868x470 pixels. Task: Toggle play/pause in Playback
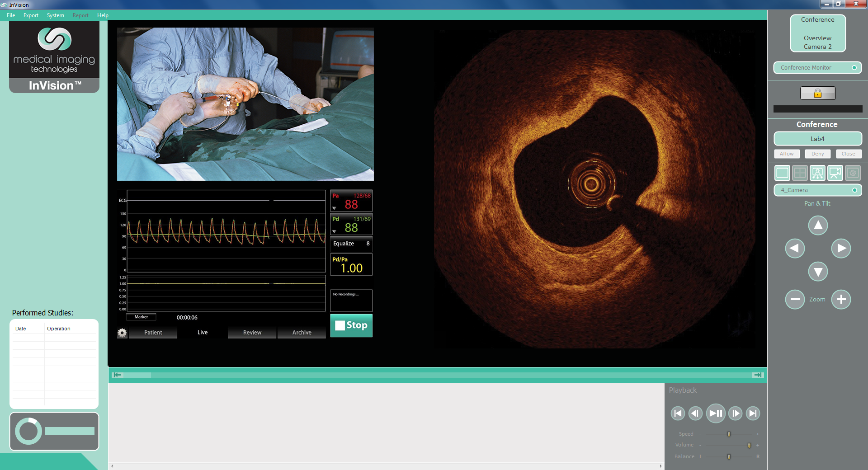716,413
